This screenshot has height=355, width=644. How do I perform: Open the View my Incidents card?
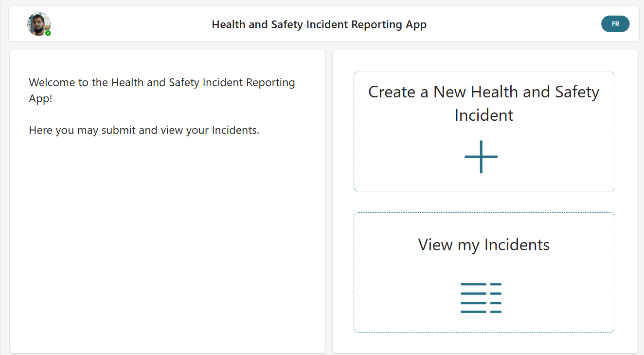click(x=484, y=272)
